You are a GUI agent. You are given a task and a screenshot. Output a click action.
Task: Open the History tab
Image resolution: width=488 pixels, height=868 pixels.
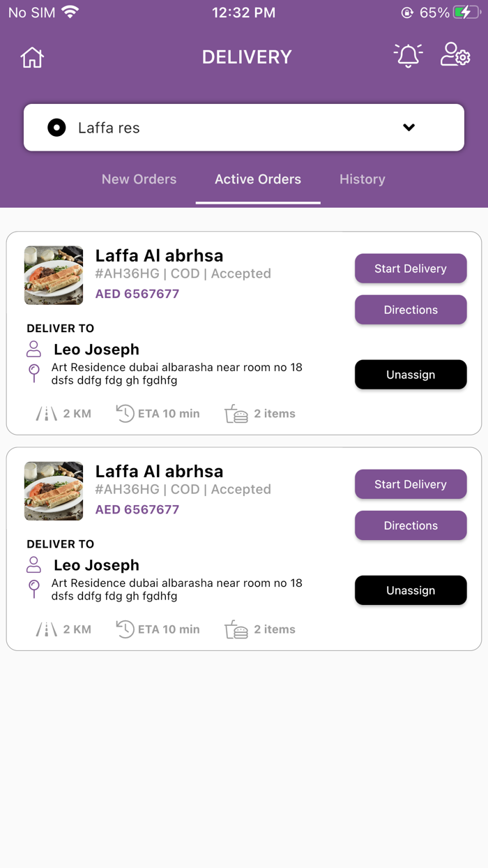[362, 179]
